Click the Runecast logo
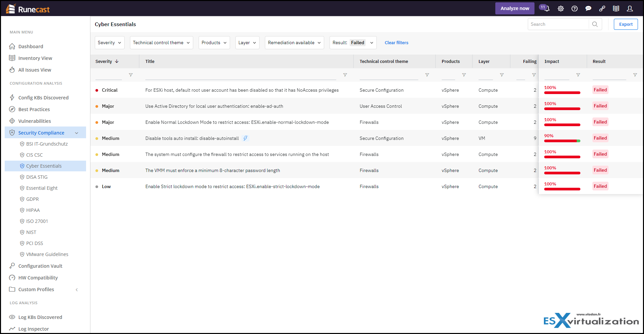 tap(28, 9)
